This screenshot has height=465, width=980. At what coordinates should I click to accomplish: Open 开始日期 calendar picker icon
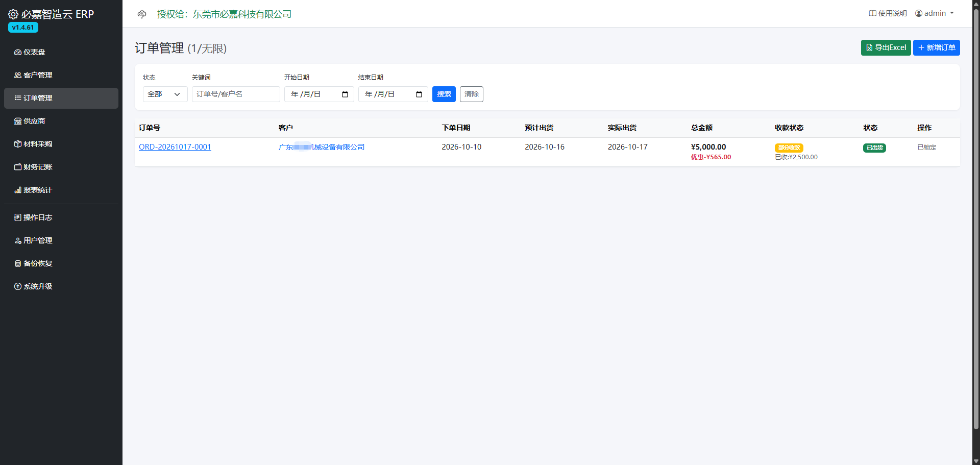click(x=345, y=94)
